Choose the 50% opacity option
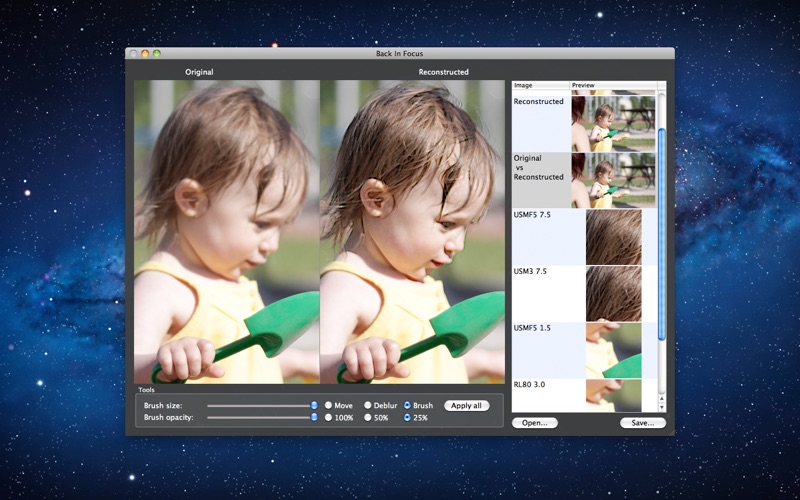This screenshot has height=500, width=800. coord(367,417)
